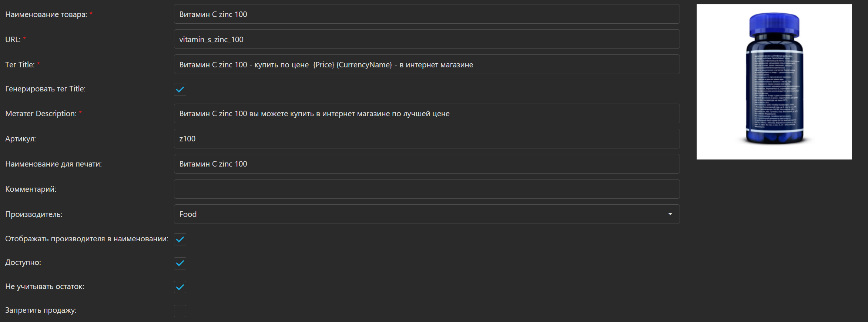
Task: Click the Не учитывать остаток label
Action: pos(44,286)
